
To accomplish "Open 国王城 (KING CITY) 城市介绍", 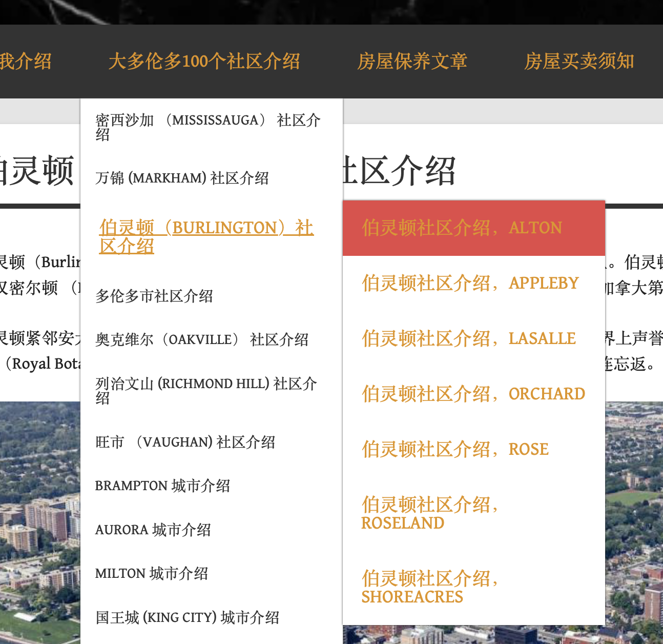I will tap(187, 618).
